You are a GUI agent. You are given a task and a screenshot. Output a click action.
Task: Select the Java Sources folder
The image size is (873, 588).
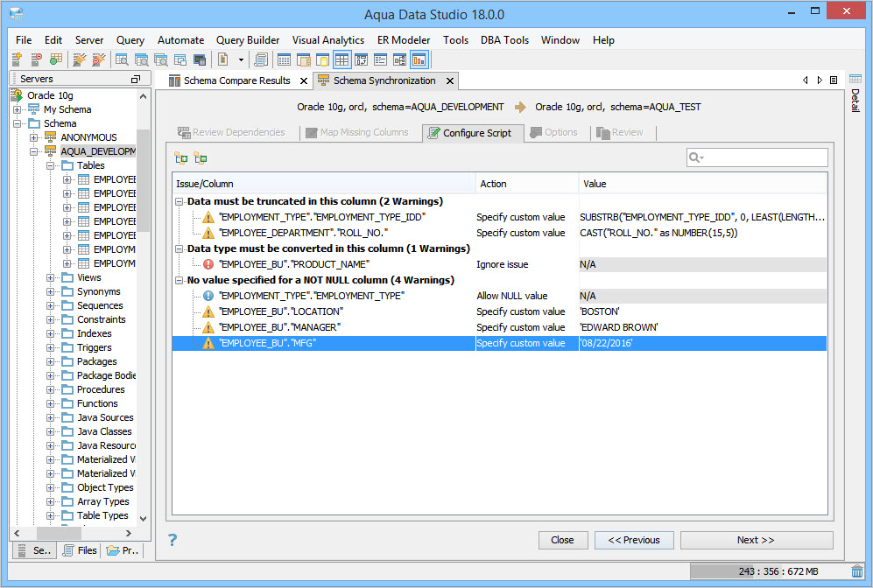coord(105,417)
